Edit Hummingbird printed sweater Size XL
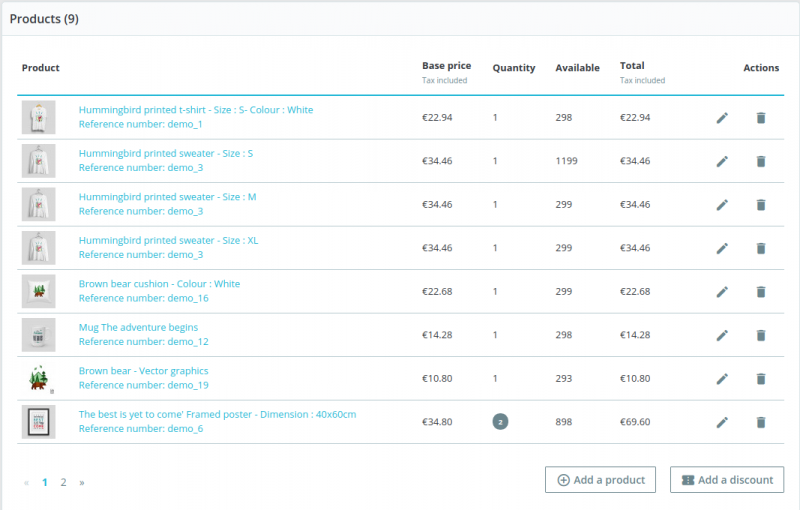The width and height of the screenshot is (800, 510). (x=722, y=248)
